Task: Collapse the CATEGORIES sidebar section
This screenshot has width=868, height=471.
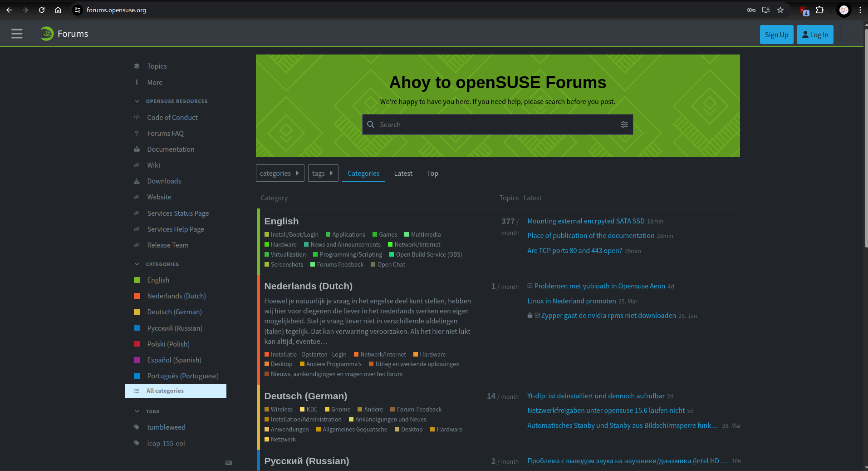Action: (x=157, y=264)
